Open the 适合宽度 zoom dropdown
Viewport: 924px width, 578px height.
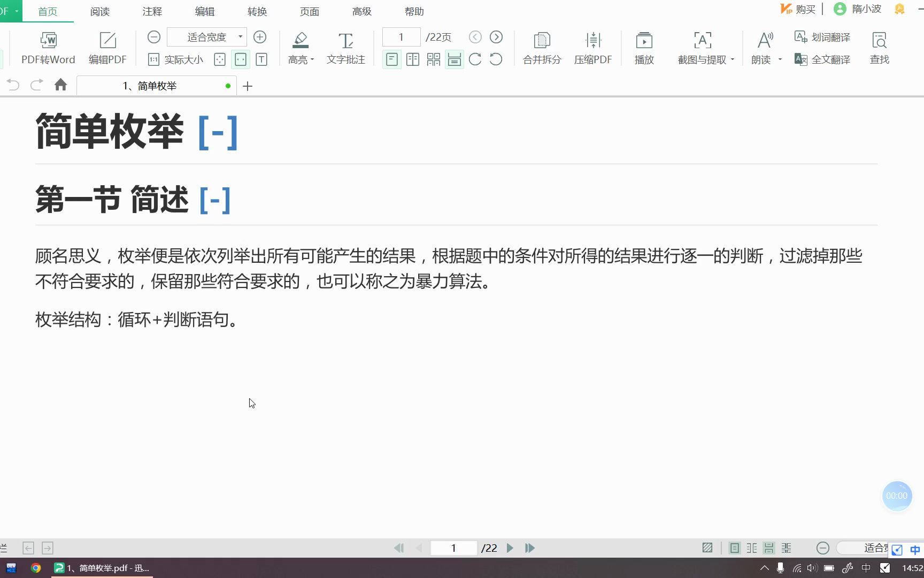[x=207, y=37]
